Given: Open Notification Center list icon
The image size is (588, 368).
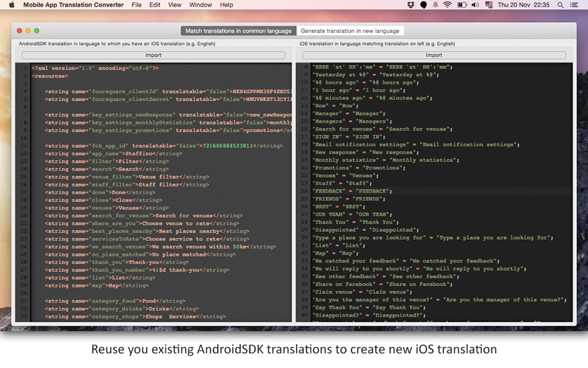Looking at the screenshot, I should 574,5.
